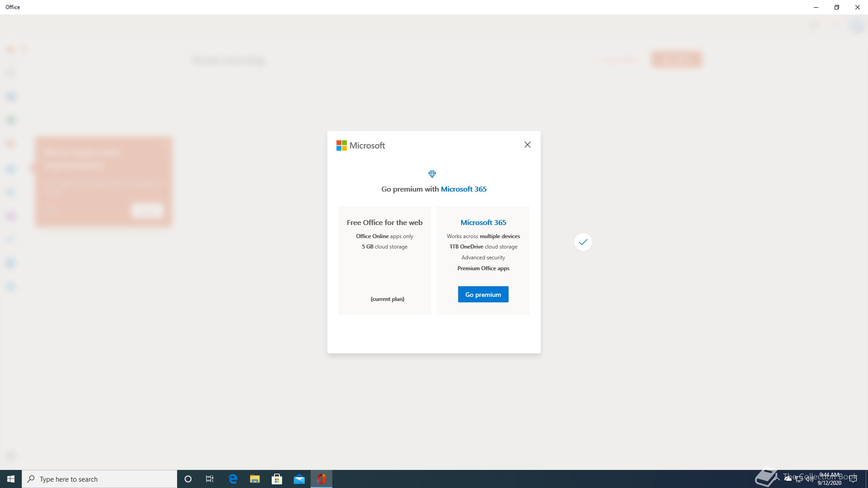Open Mail app from taskbar
This screenshot has height=488, width=868.
(299, 479)
